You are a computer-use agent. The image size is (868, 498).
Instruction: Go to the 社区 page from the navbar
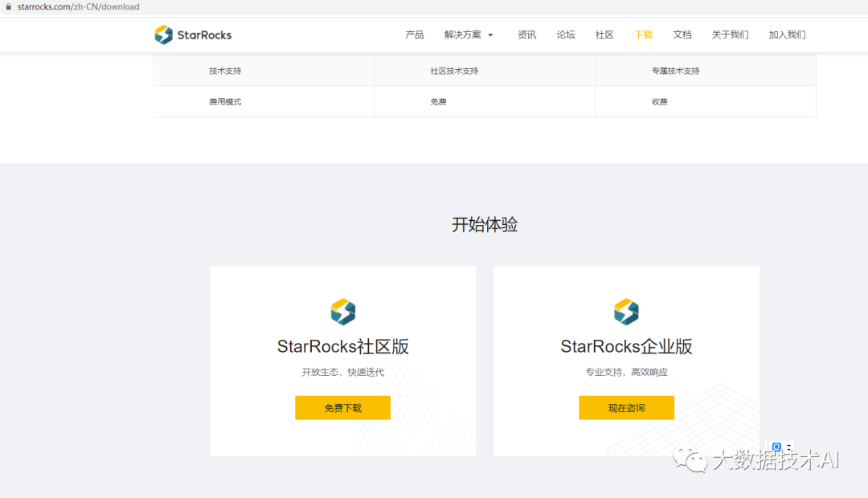[x=604, y=35]
